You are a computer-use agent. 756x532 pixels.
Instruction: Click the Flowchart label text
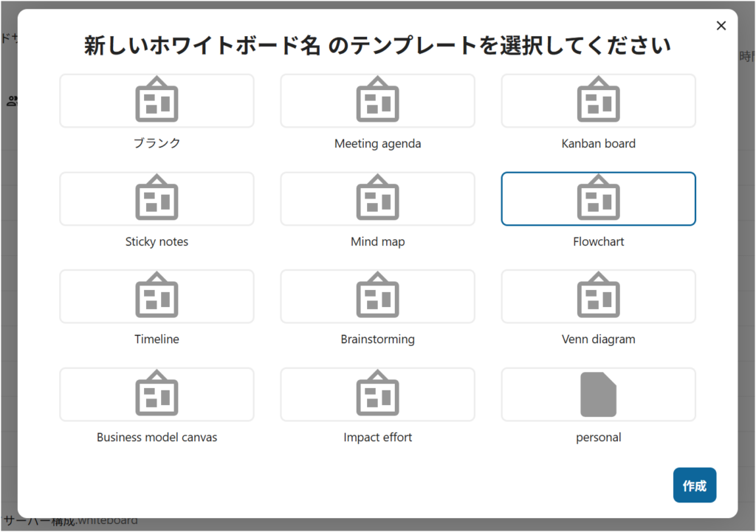pos(598,242)
